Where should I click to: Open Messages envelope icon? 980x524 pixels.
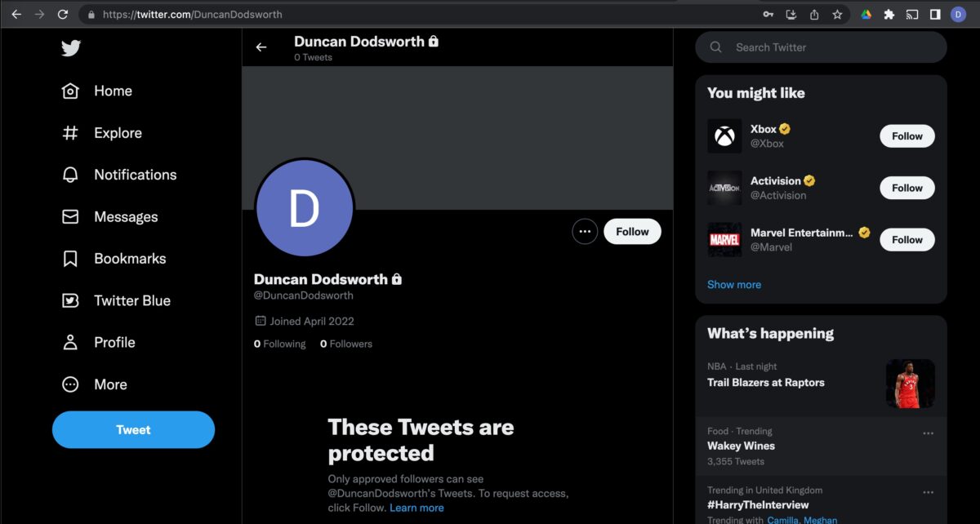71,217
